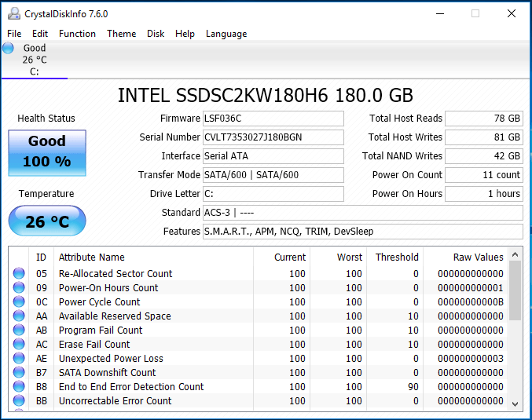
Task: Open the Language menu
Action: coord(226,34)
